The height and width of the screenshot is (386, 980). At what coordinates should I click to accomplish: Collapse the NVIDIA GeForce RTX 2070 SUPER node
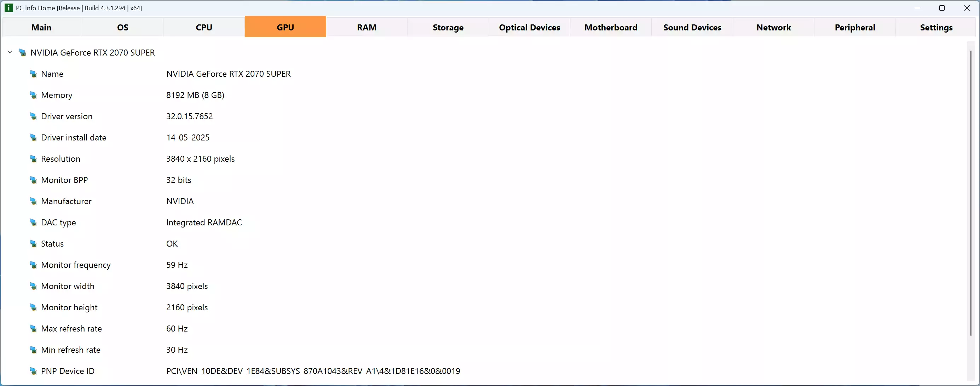pos(10,52)
